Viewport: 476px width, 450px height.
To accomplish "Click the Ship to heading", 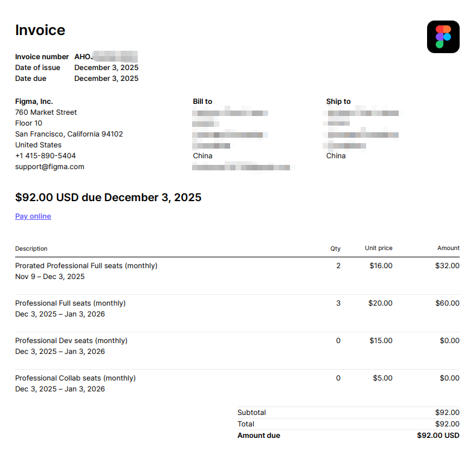I will pyautogui.click(x=338, y=101).
